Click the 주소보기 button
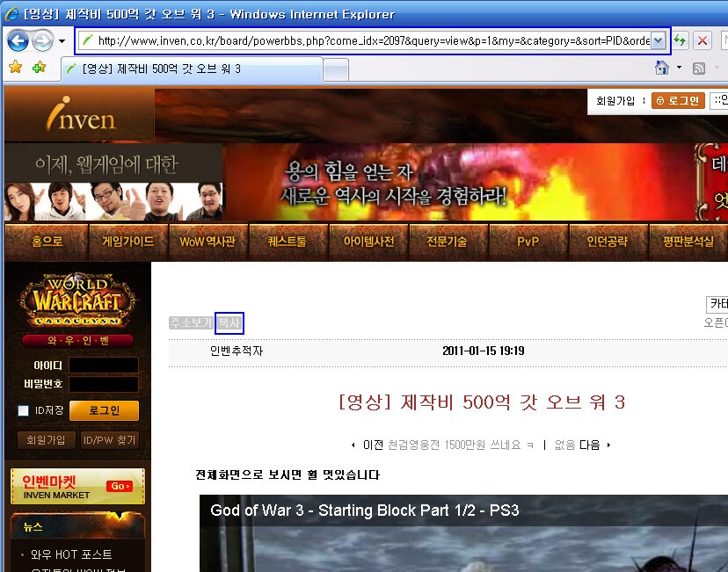 click(x=191, y=322)
